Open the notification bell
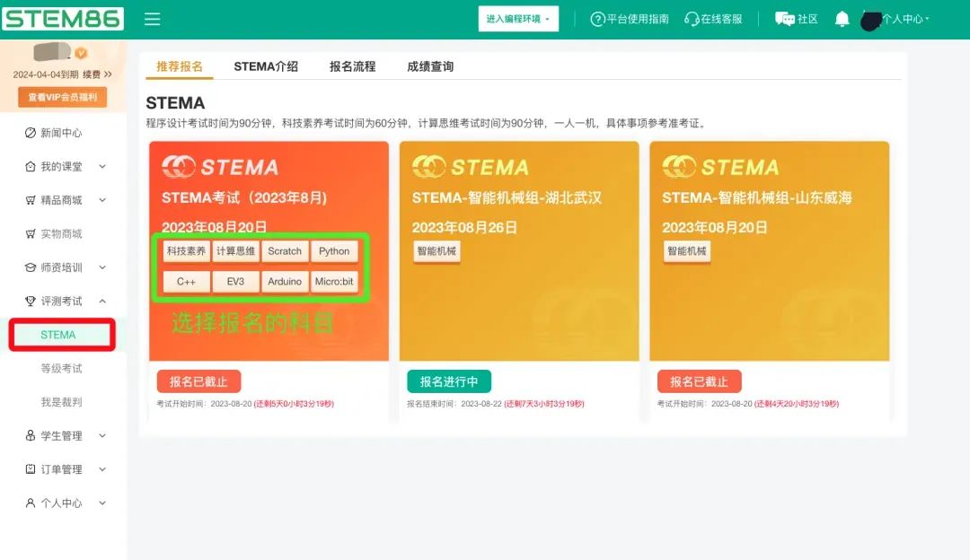 point(842,19)
